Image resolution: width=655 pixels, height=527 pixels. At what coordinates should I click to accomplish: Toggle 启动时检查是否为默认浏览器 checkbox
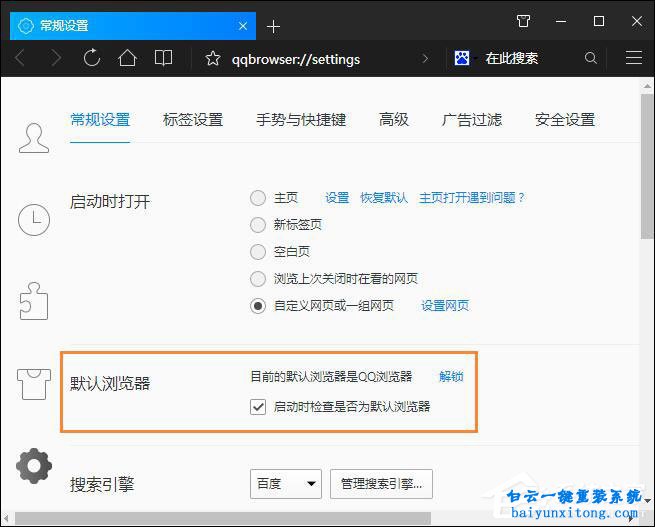(258, 406)
